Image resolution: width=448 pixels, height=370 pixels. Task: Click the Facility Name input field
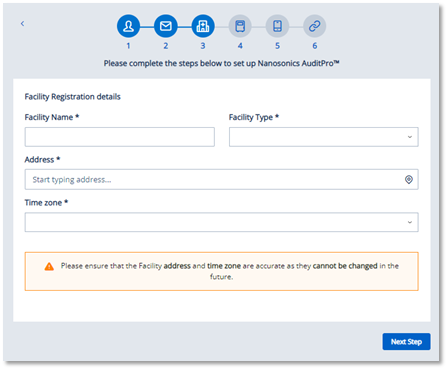tap(120, 137)
